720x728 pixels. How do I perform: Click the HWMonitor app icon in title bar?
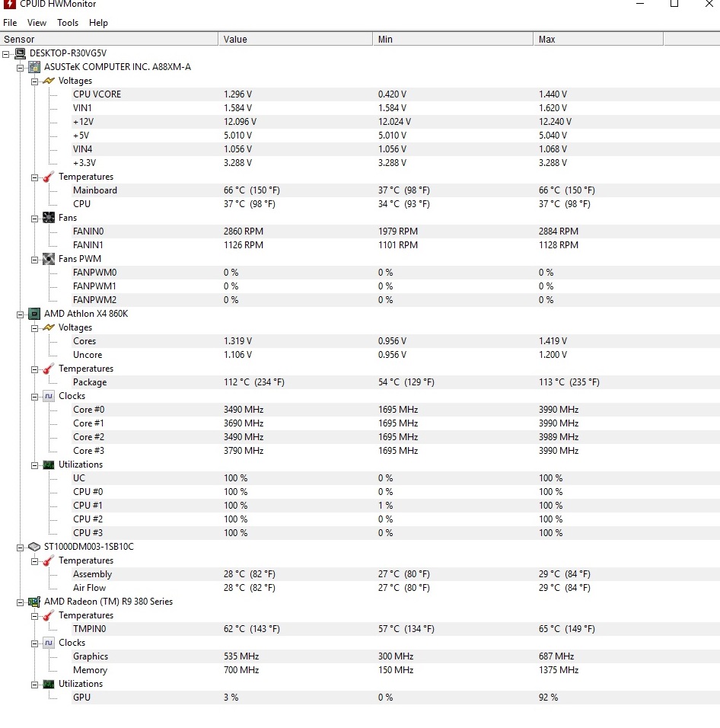click(9, 4)
